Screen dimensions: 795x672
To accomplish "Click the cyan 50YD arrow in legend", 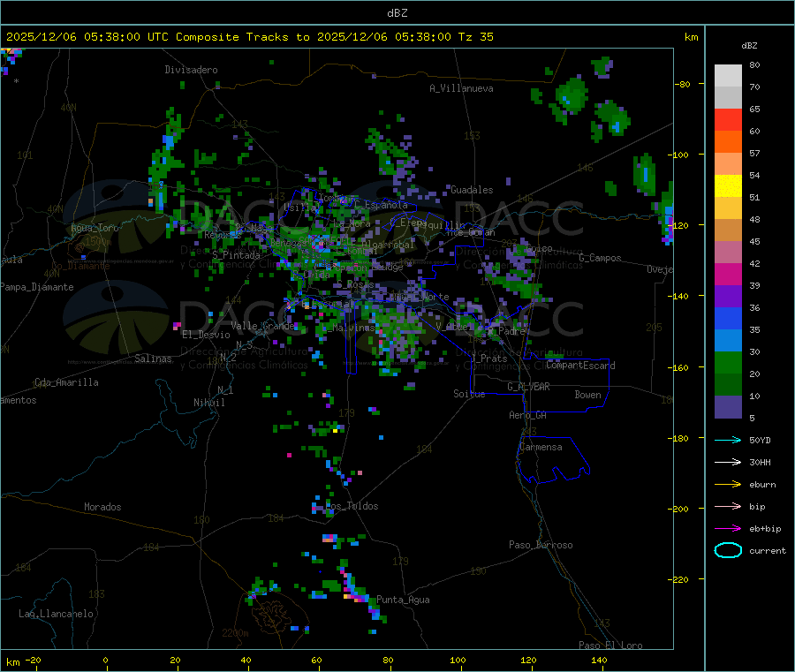I will 728,440.
